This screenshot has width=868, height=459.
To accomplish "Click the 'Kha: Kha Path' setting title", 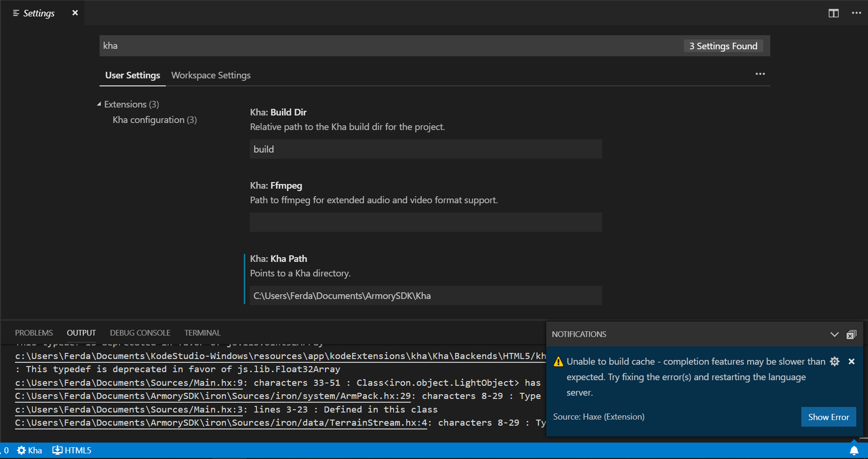I will [x=279, y=259].
